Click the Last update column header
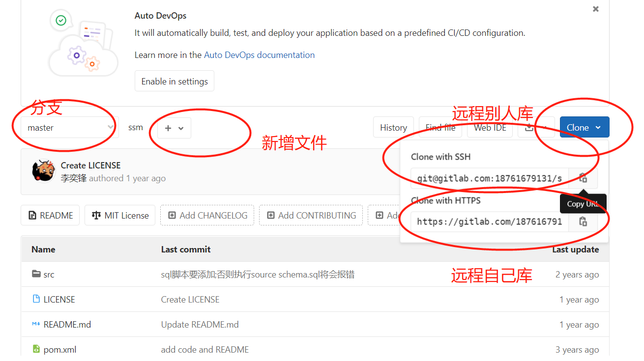This screenshot has height=361, width=644. [576, 250]
